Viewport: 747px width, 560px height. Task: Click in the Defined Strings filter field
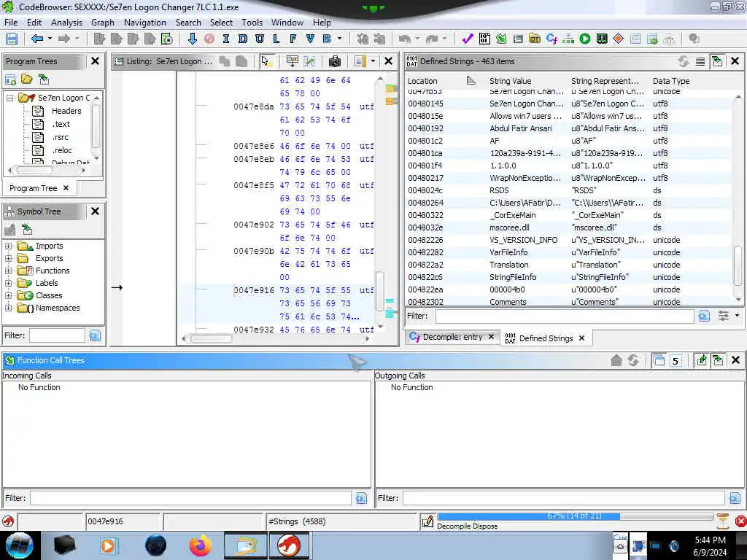(564, 316)
